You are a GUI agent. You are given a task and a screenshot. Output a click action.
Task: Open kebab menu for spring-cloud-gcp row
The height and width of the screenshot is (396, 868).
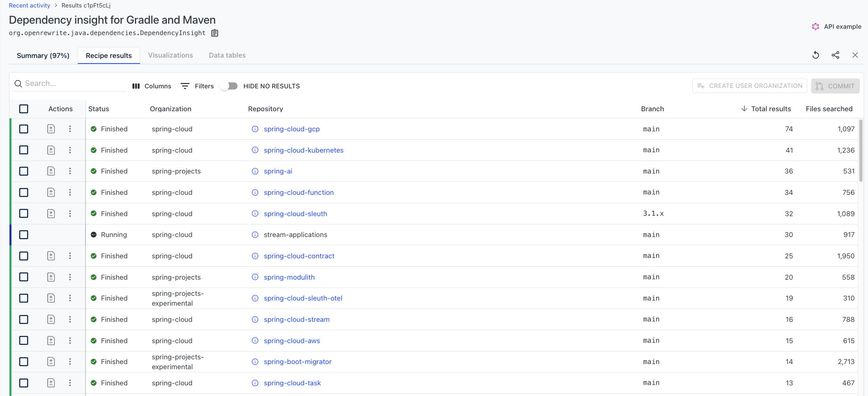[70, 129]
